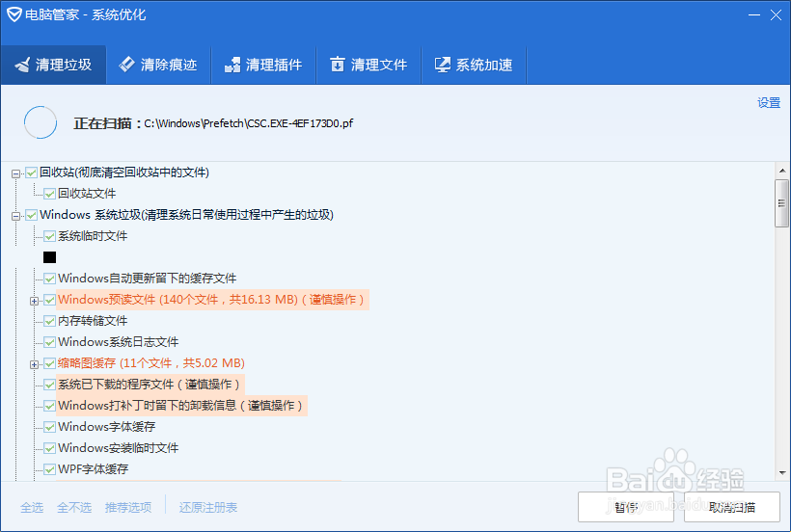Uncheck 回收站文件 checkbox
This screenshot has width=791, height=532.
49,194
